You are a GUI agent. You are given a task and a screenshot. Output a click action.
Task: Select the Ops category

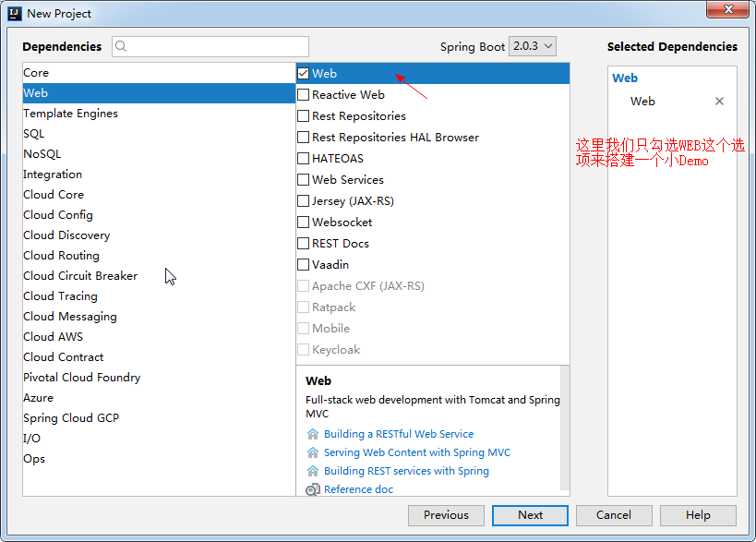coord(159,459)
